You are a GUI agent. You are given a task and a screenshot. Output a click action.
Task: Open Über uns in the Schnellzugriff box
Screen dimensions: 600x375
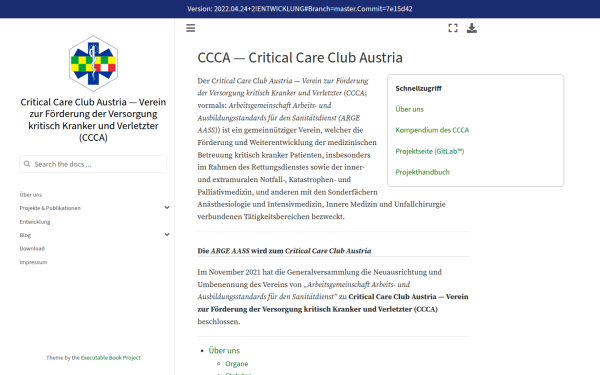pyautogui.click(x=409, y=109)
